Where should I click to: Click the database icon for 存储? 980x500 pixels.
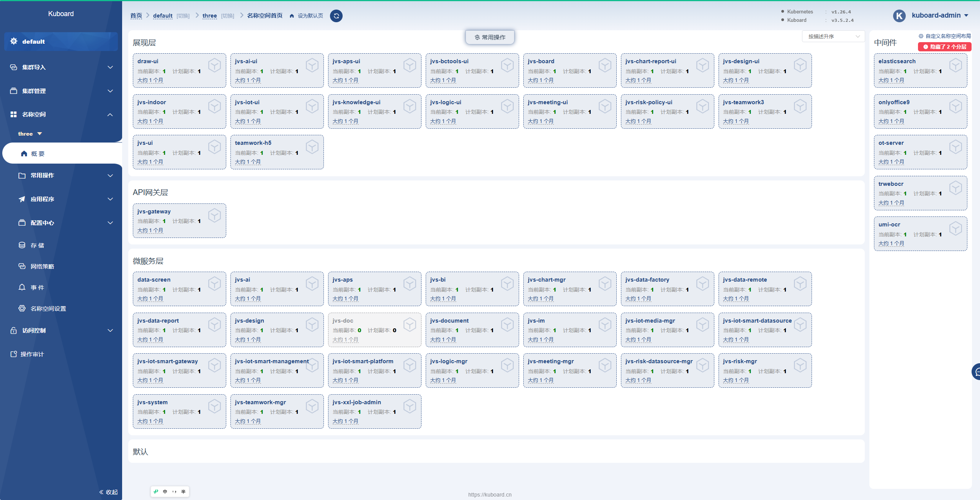point(22,245)
